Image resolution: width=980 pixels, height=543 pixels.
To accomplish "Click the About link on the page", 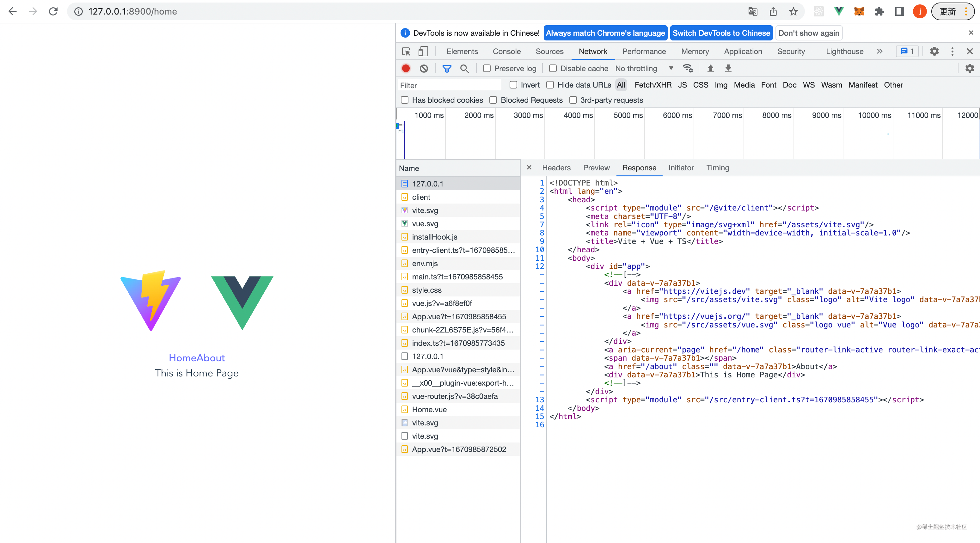I will point(211,358).
